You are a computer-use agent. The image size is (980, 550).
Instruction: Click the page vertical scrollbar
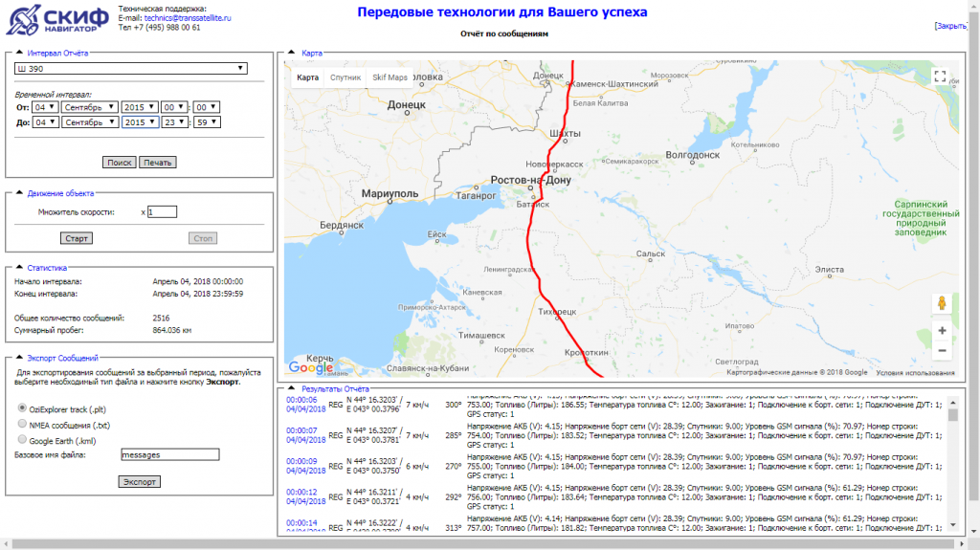click(x=973, y=256)
